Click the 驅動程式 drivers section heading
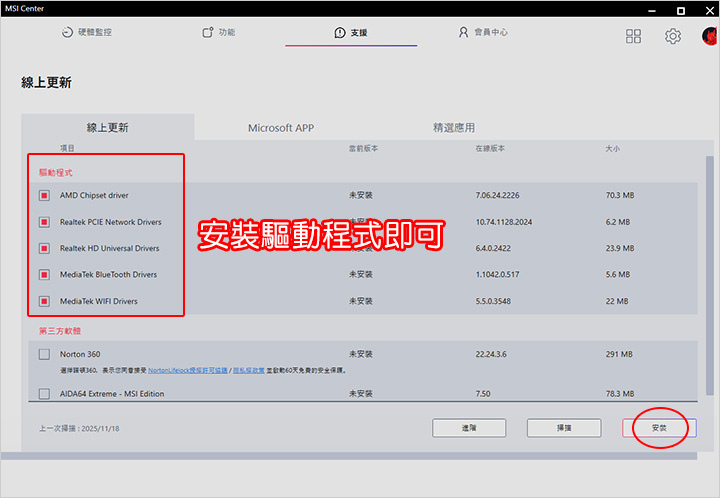The height and width of the screenshot is (498, 720). coord(56,173)
